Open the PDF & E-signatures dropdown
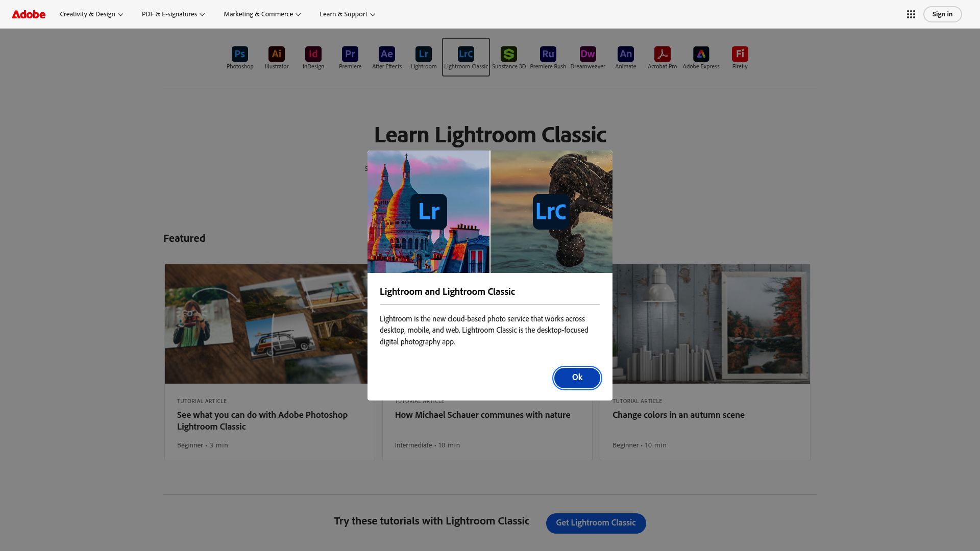980x551 pixels. 173,14
